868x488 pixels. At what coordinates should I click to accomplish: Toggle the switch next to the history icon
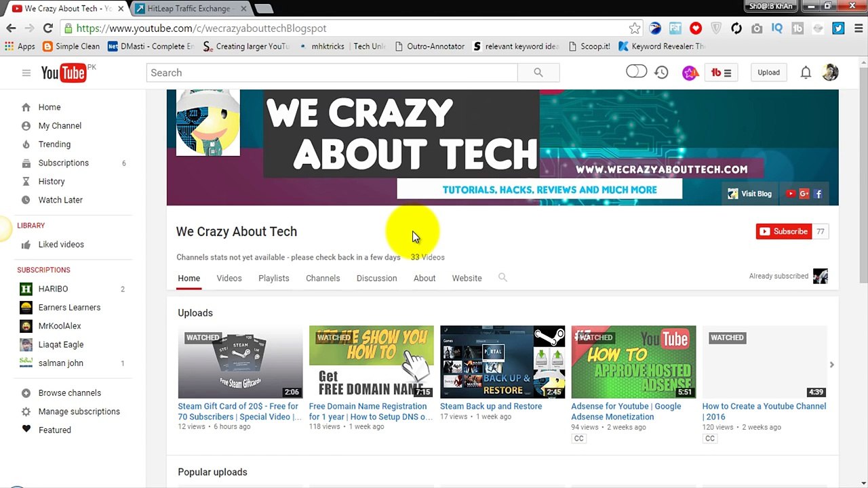click(636, 72)
